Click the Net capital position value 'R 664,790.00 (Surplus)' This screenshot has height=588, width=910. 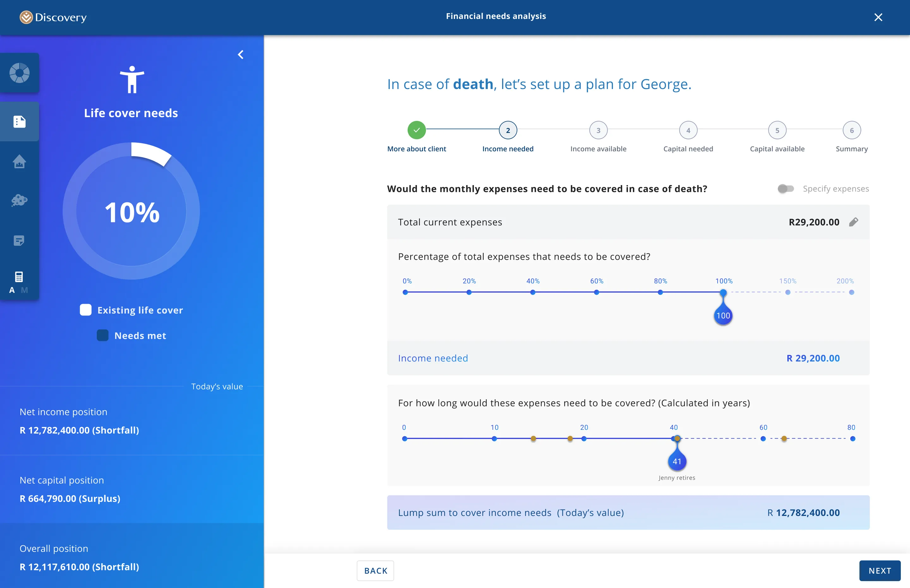[70, 499]
